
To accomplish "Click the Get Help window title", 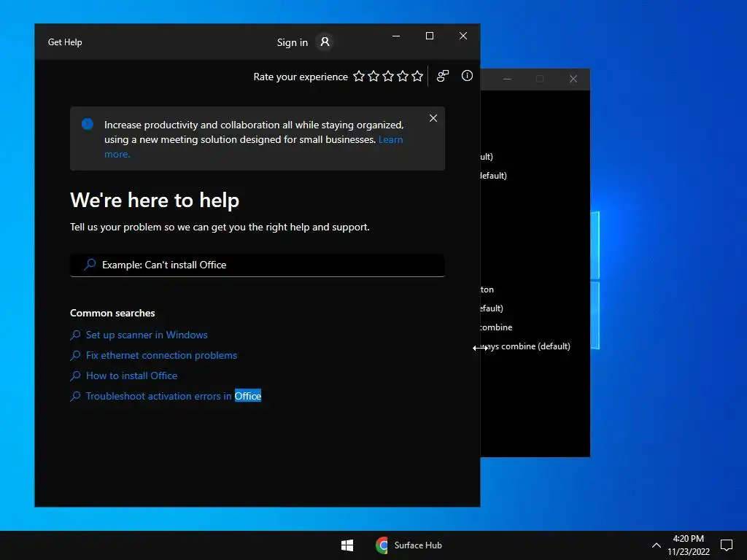I will pyautogui.click(x=65, y=42).
